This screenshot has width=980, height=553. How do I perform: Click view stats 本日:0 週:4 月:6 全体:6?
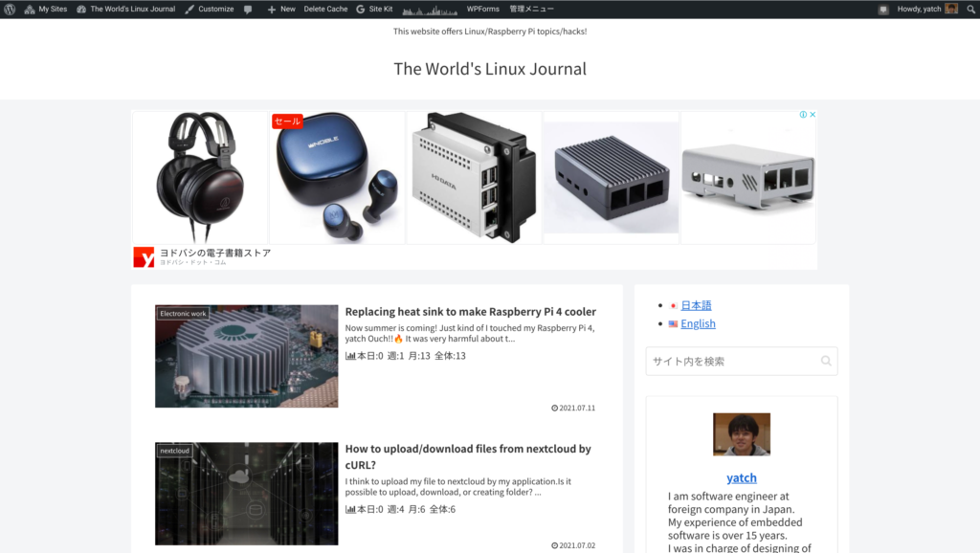[x=401, y=509]
